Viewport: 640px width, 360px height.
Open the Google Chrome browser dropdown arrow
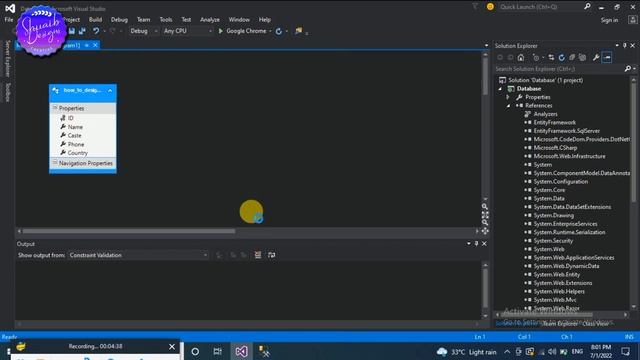270,31
